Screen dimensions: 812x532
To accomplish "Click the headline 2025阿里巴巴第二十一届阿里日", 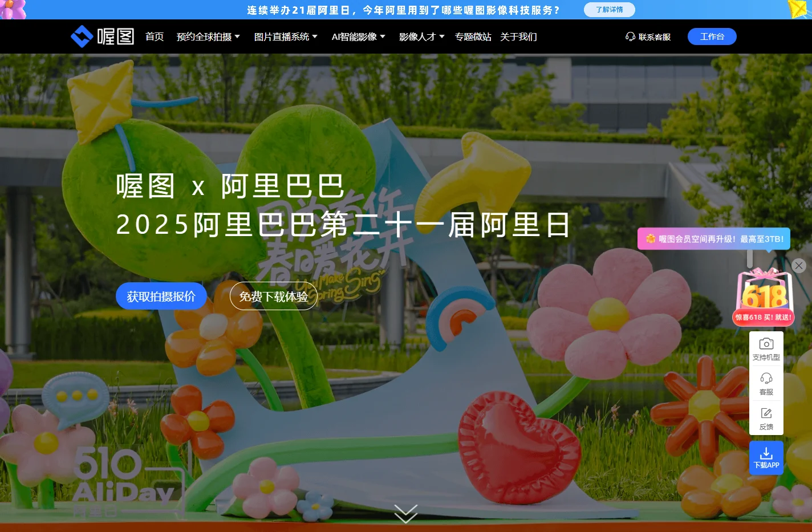I will [x=343, y=225].
